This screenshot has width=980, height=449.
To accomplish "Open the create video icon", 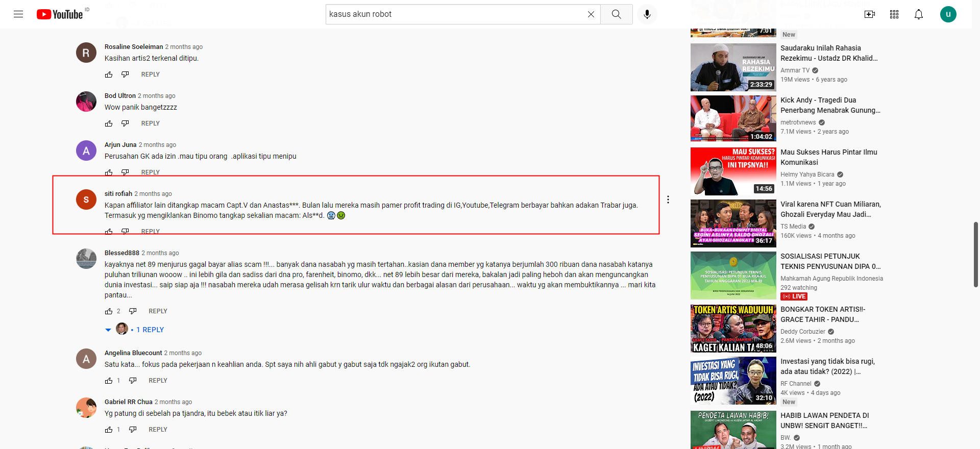I will click(870, 14).
